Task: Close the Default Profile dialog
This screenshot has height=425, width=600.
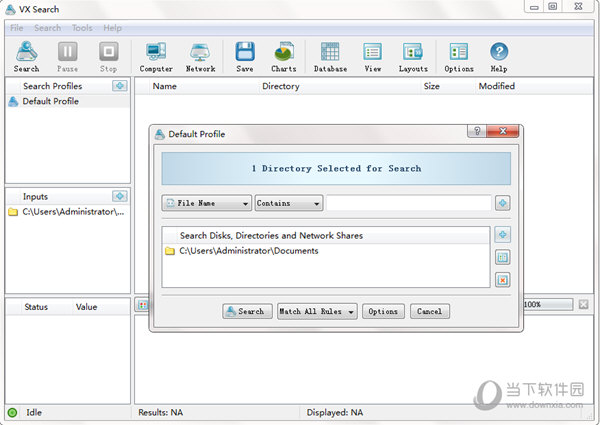Action: [503, 131]
